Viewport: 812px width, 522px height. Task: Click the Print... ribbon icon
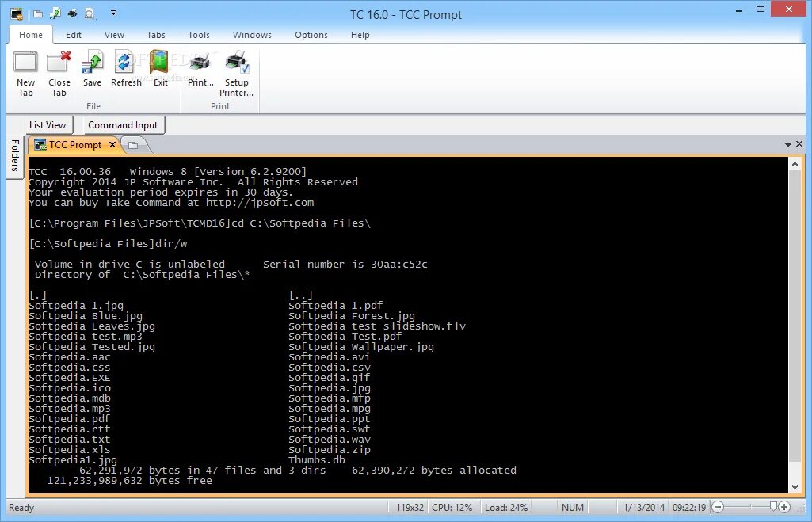200,68
